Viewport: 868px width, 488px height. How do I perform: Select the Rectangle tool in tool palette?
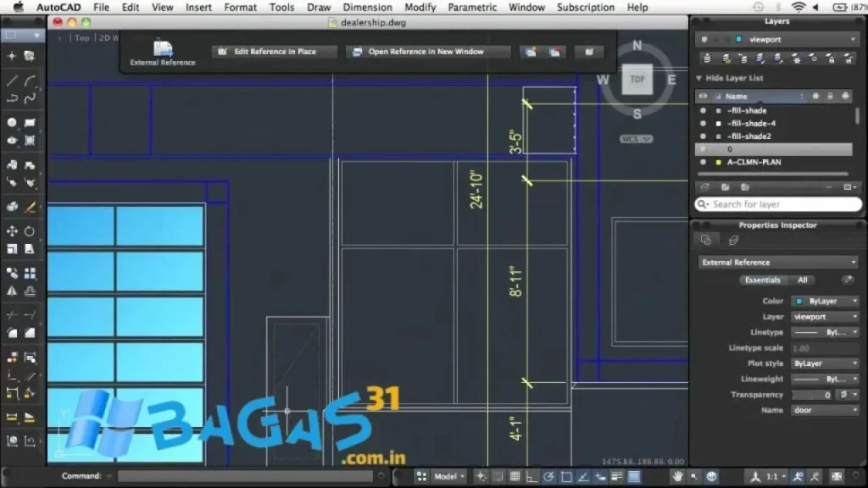[x=30, y=122]
